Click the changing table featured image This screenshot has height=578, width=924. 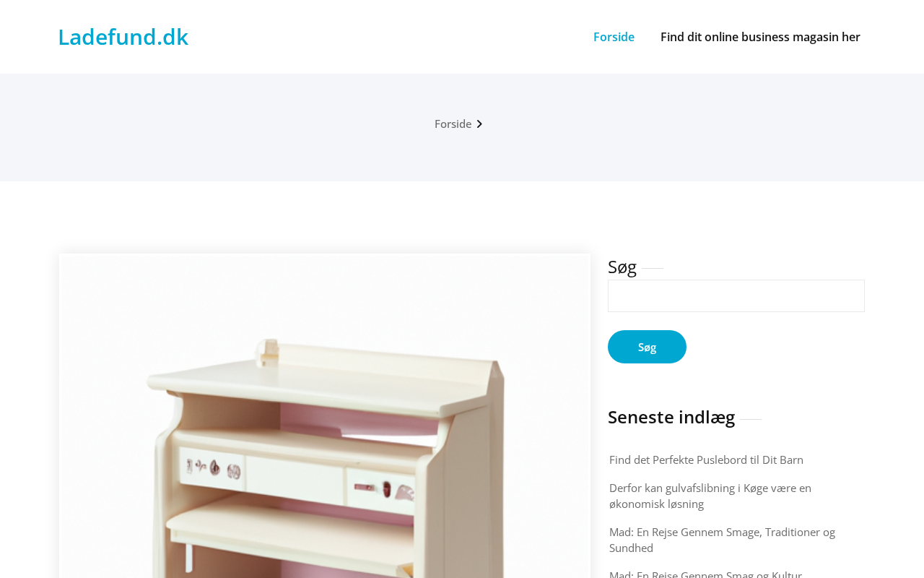coord(325,416)
